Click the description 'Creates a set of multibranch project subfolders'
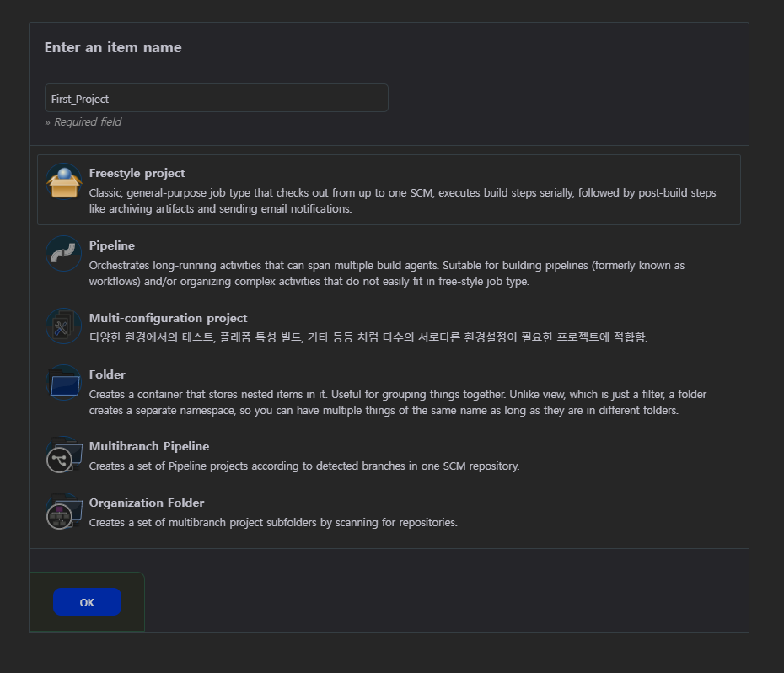This screenshot has width=784, height=673. (273, 522)
